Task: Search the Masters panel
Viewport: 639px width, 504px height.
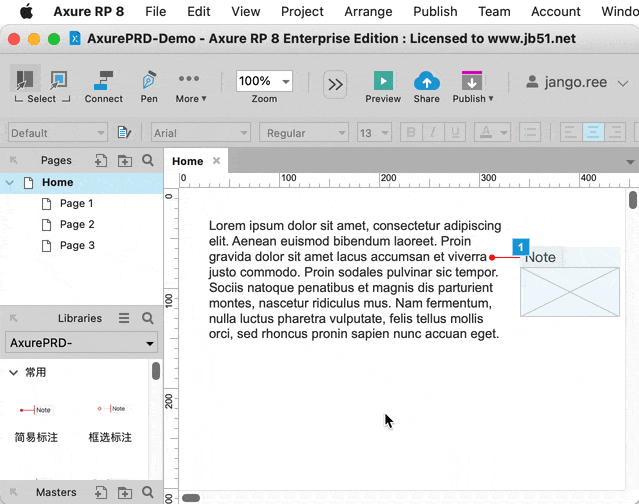Action: (x=148, y=492)
